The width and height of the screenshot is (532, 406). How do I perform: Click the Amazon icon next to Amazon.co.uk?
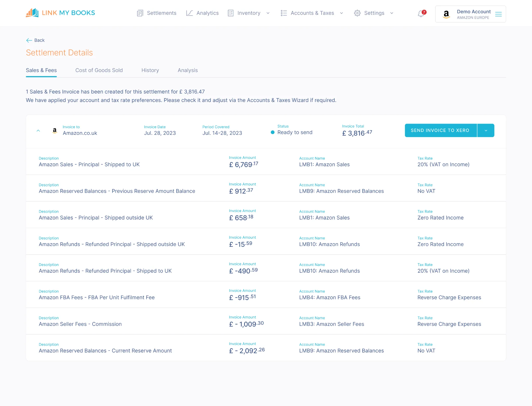[x=55, y=131]
